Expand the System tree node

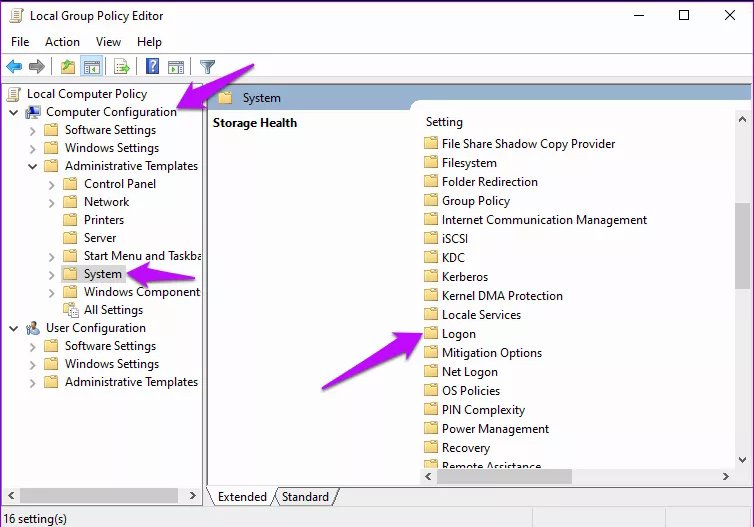(51, 275)
